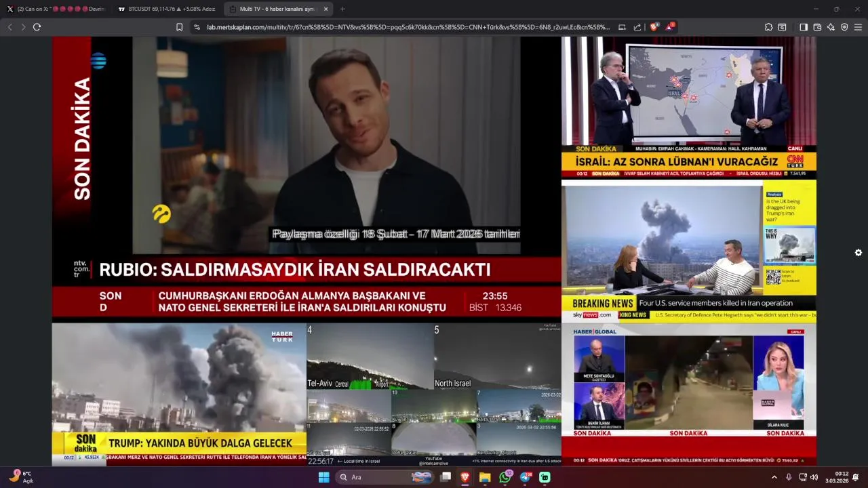Screen dimensions: 868x488
Task: Click the North Israel camera 5 feed
Action: pos(498,357)
